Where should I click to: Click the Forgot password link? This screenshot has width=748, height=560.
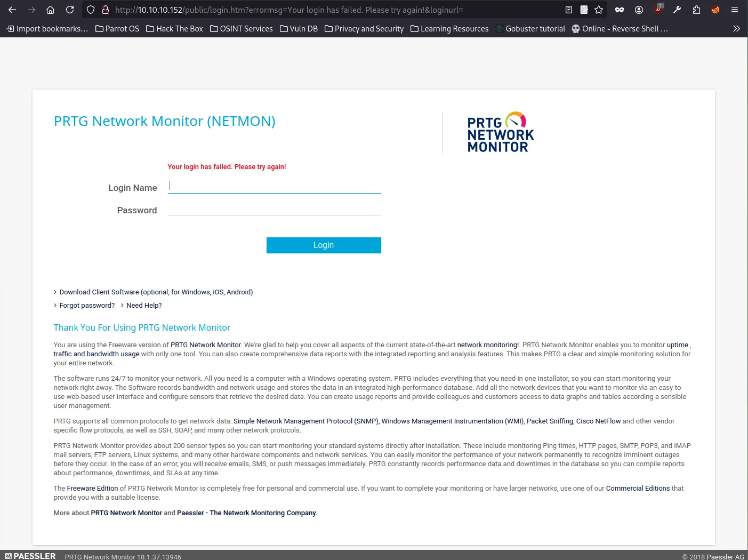(87, 306)
